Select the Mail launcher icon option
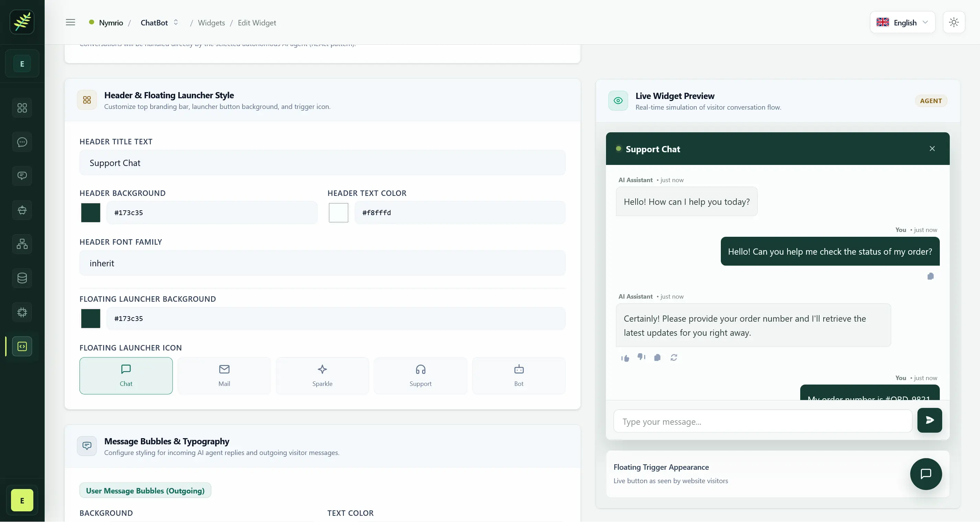The width and height of the screenshot is (980, 522). point(224,376)
